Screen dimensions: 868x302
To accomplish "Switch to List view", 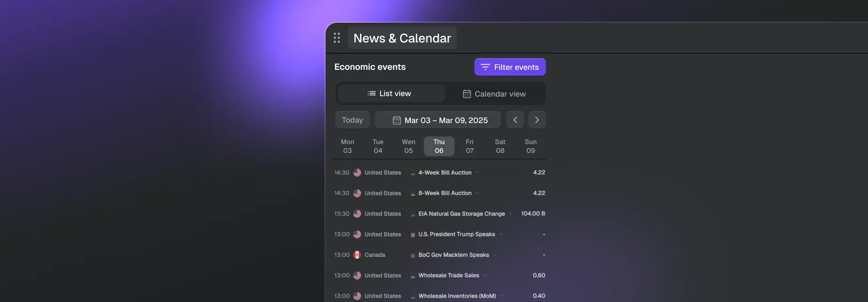I will pos(391,93).
